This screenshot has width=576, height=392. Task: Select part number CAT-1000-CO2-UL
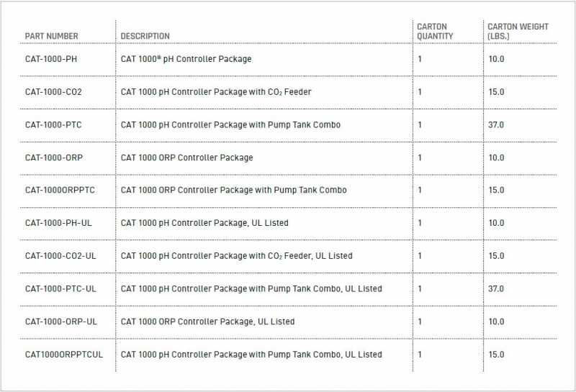(x=60, y=256)
